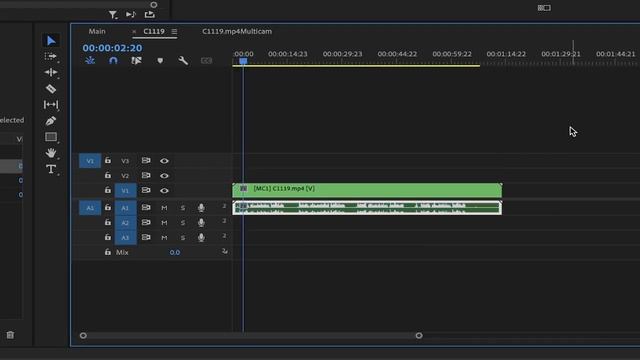Toggle sync lock for V3

tap(146, 160)
